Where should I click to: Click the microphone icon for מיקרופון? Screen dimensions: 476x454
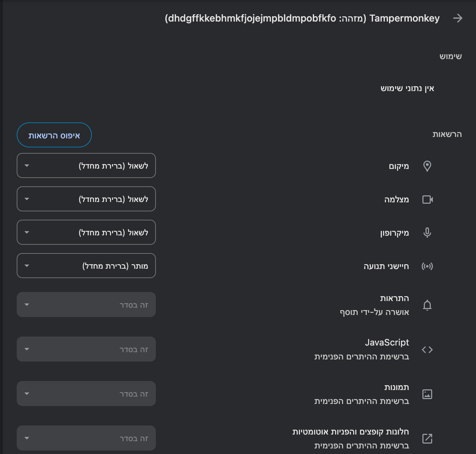[427, 233]
